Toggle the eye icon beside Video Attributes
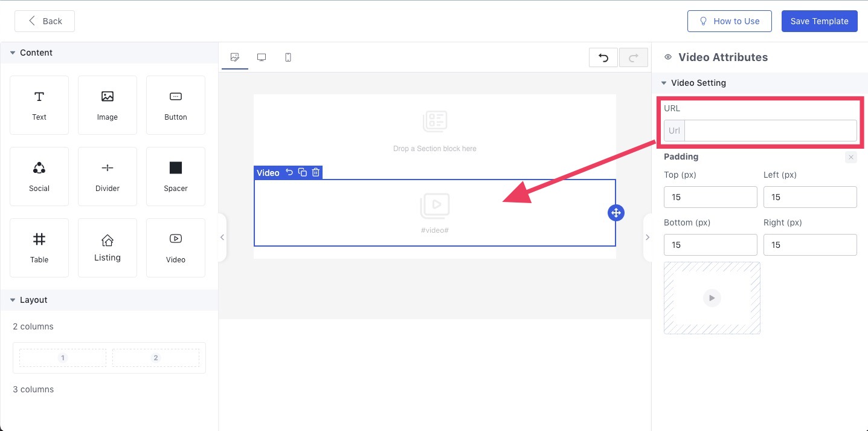This screenshot has width=868, height=431. [x=668, y=57]
